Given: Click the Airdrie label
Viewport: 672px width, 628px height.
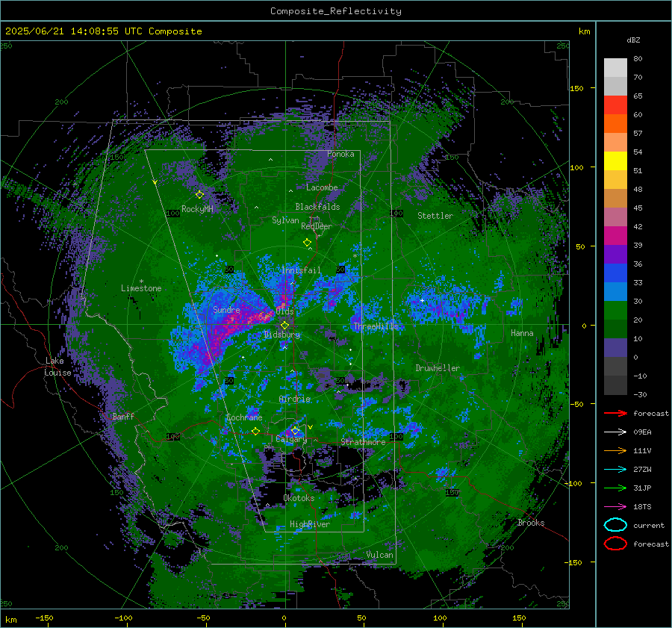Looking at the screenshot, I should [x=294, y=399].
